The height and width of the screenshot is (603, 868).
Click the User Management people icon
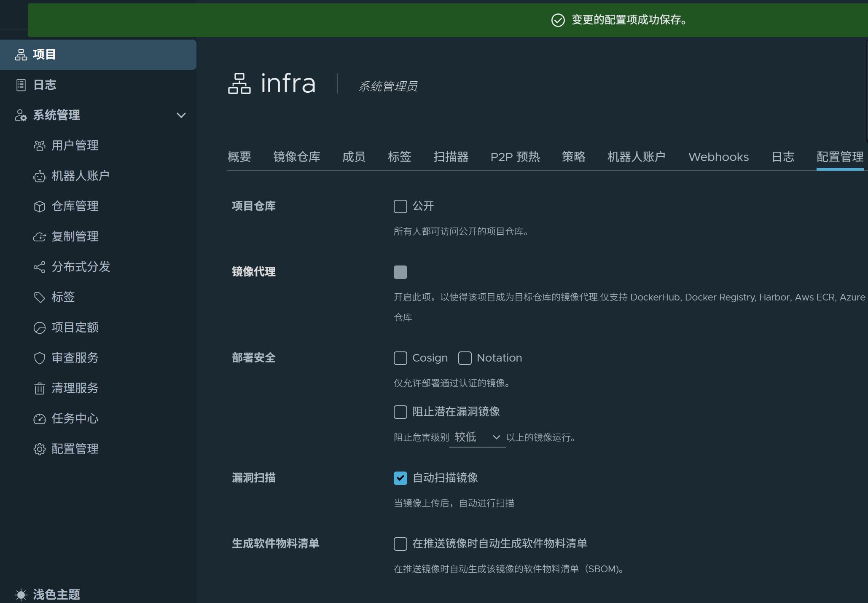coord(40,146)
